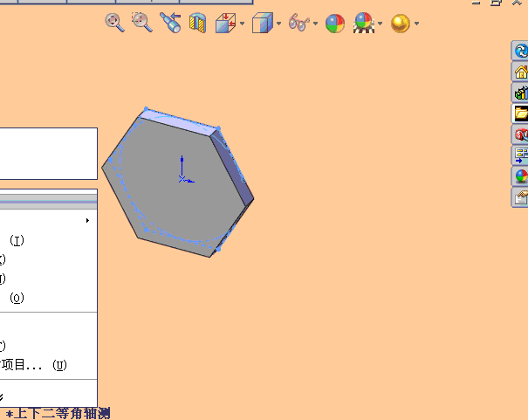Open the View Settings dropdown arrow
This screenshot has height=420, width=528.
point(417,24)
